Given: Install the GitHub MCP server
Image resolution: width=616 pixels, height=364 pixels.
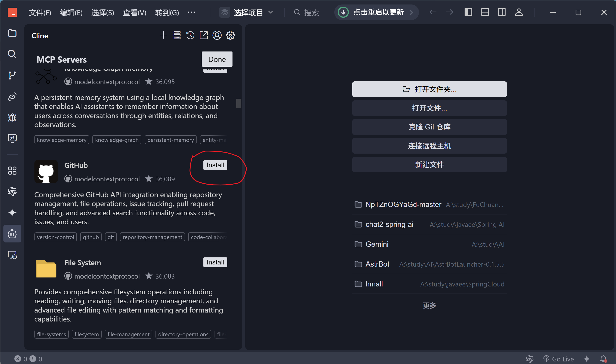Looking at the screenshot, I should 215,165.
